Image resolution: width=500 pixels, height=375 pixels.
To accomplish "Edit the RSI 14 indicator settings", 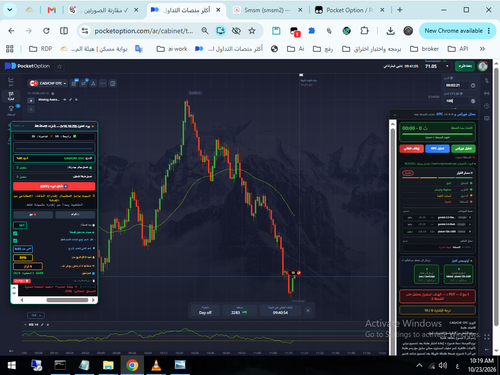I will [x=42, y=324].
